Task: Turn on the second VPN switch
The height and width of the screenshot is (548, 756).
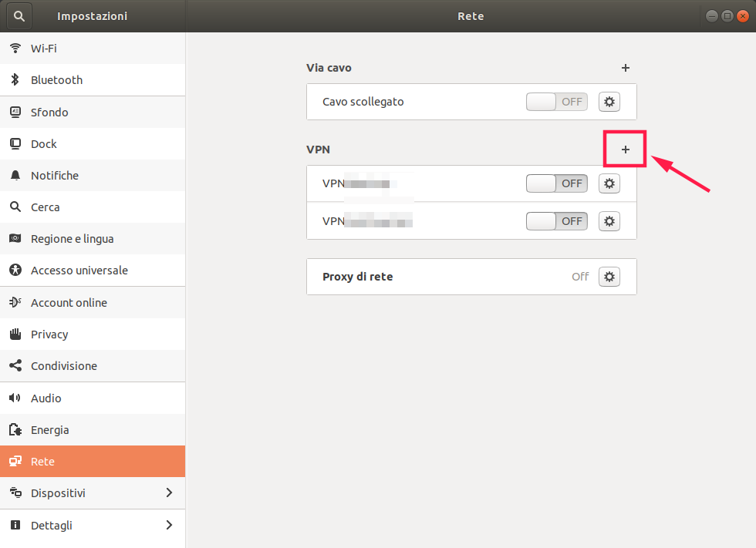Action: tap(556, 220)
